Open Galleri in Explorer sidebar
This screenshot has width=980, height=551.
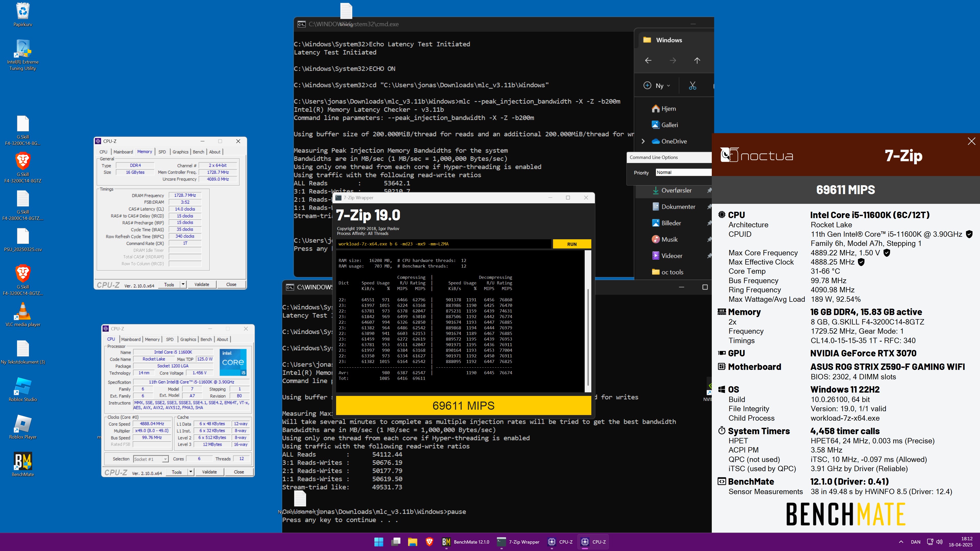tap(665, 125)
